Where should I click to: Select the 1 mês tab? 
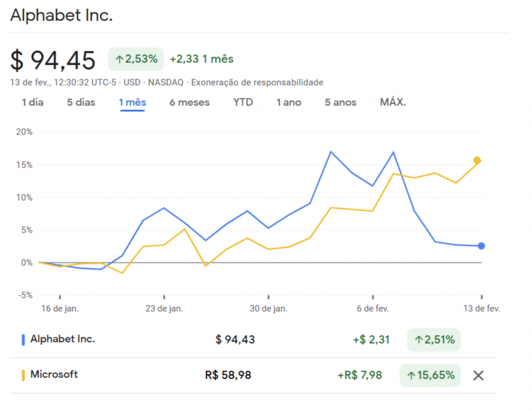click(132, 102)
